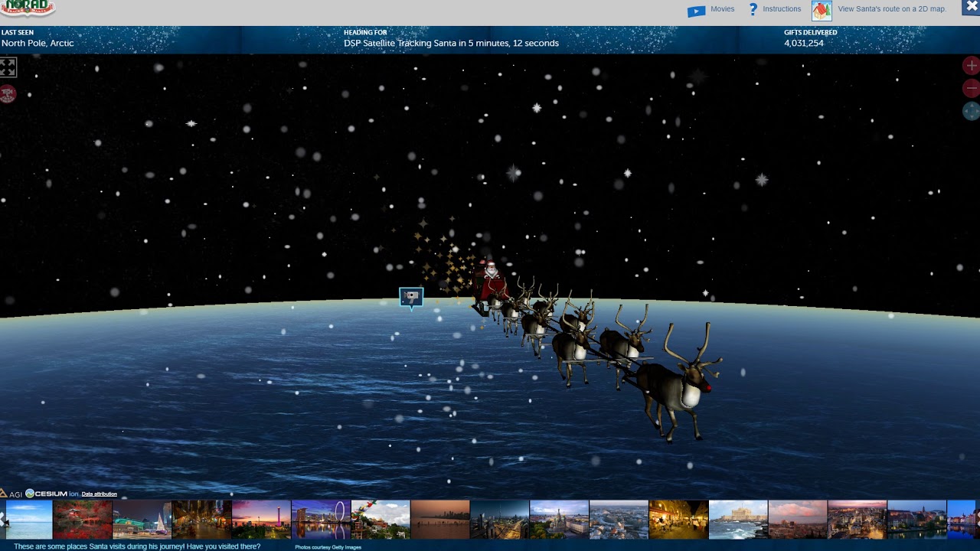Open the lit Christmas tree plaza thumbnail
The height and width of the screenshot is (551, 980).
coord(142,520)
